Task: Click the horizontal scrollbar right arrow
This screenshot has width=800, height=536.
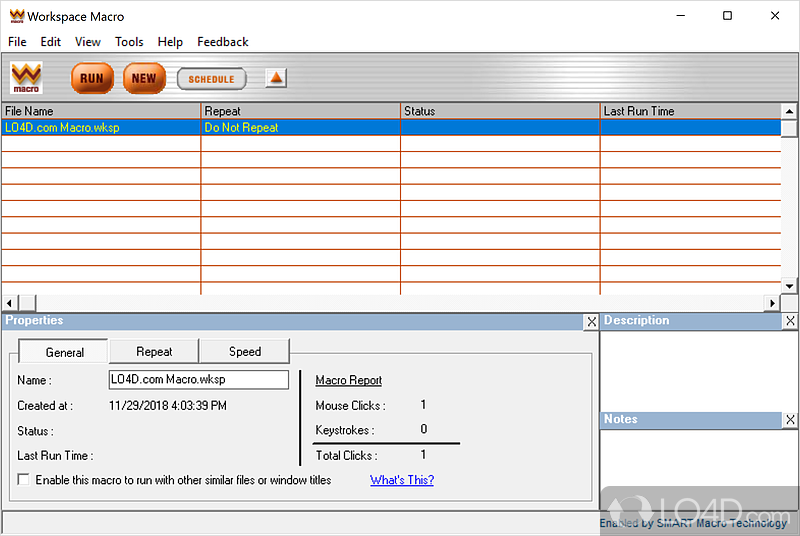Action: (771, 303)
